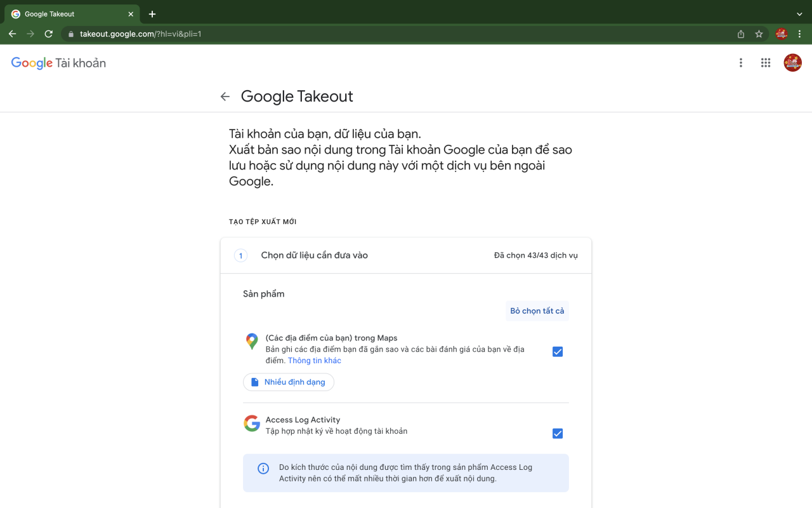Go back using arrow beside Google Takeout

[x=225, y=97]
